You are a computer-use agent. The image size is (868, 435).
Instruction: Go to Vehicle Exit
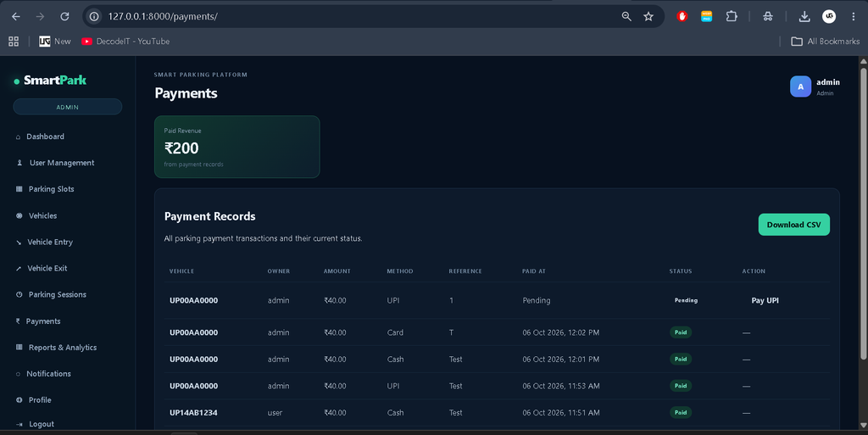pyautogui.click(x=47, y=269)
